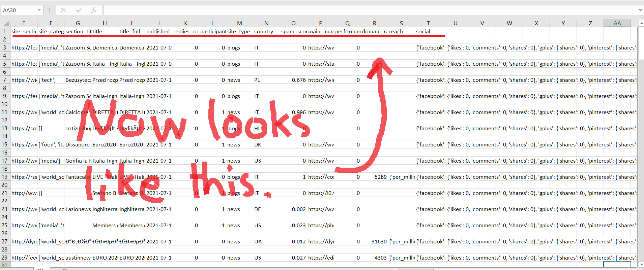The width and height of the screenshot is (644, 270).
Task: Click the 'Dissapore' section title cell
Action: click(x=78, y=144)
